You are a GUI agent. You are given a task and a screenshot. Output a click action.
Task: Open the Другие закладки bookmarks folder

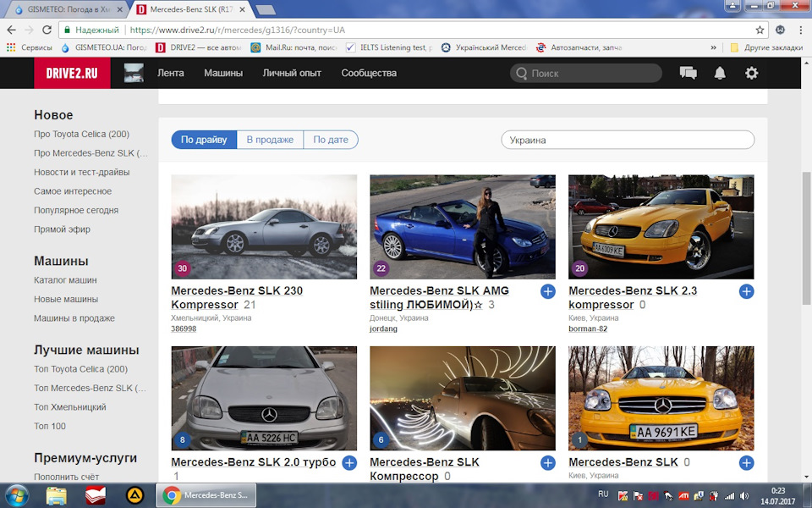766,47
